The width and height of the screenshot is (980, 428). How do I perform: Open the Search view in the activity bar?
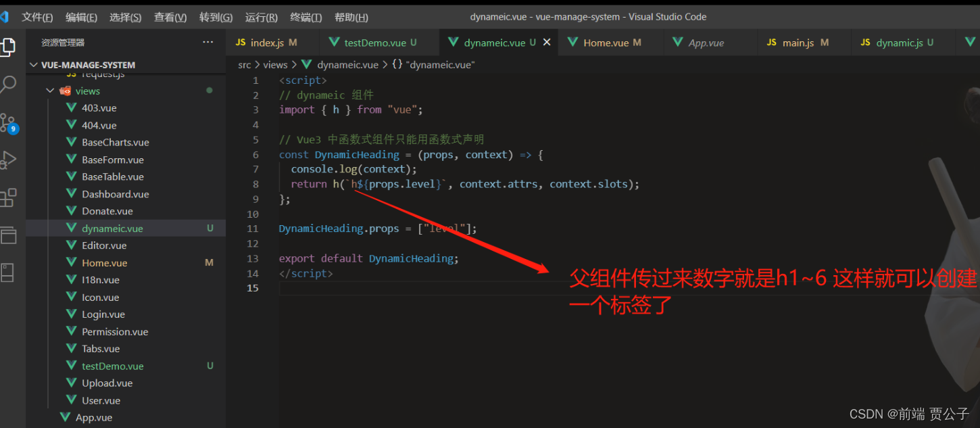9,84
